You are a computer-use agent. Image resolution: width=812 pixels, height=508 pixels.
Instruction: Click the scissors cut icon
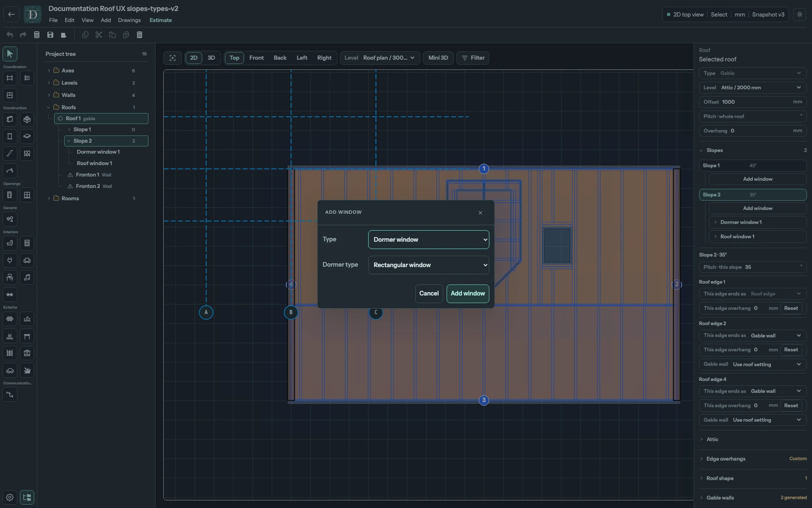click(x=99, y=35)
